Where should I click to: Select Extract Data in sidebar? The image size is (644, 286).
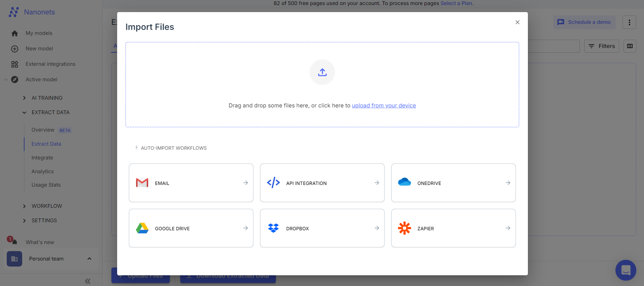tap(46, 144)
